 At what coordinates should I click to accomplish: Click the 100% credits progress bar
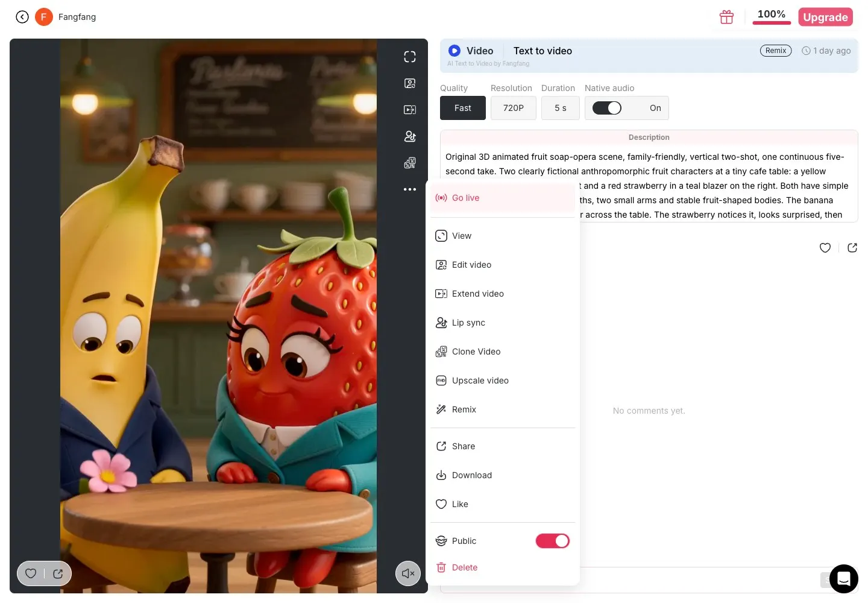point(772,23)
